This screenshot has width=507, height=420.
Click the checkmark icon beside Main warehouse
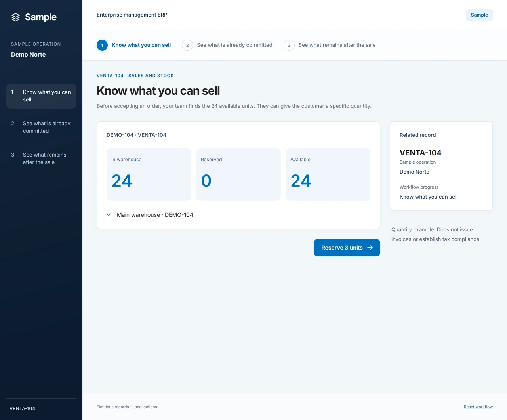(x=109, y=214)
